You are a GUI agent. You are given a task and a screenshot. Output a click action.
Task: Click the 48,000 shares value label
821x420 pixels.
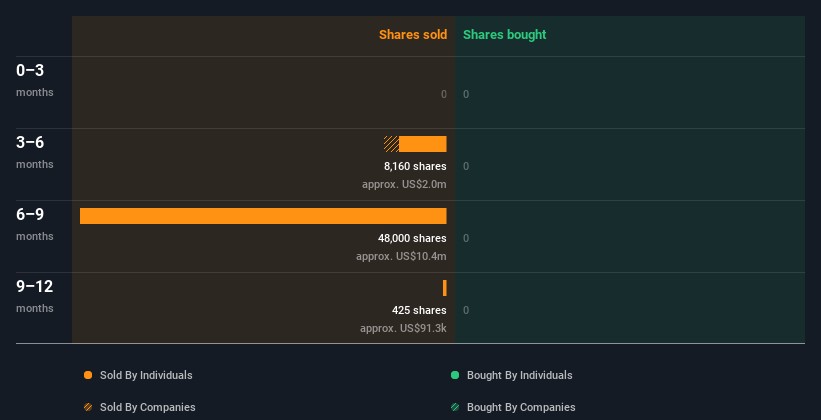pyautogui.click(x=412, y=238)
